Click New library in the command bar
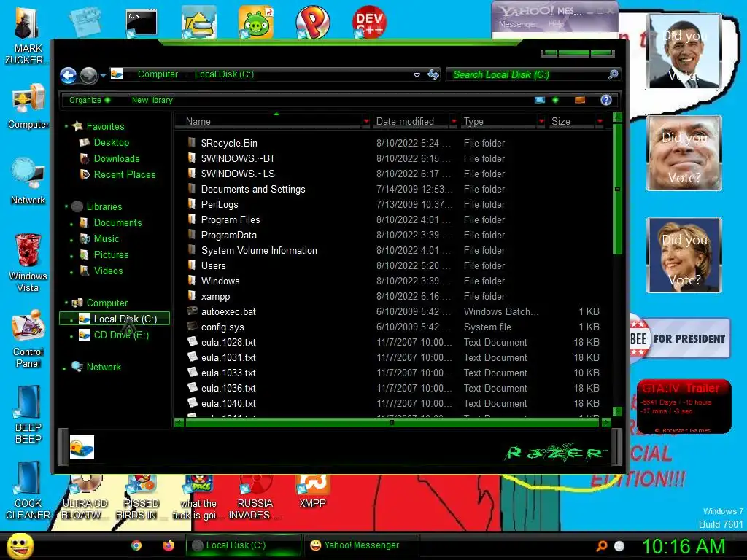The width and height of the screenshot is (747, 560). pyautogui.click(x=152, y=100)
